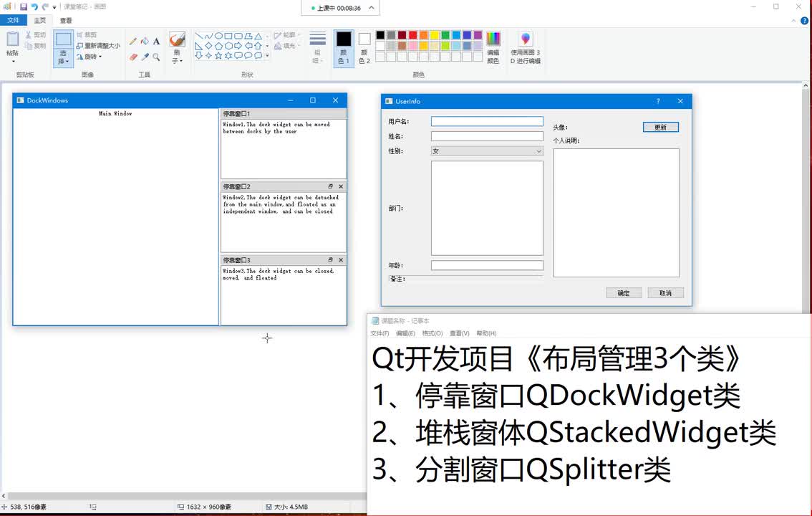Click the Copy icon
Image resolution: width=812 pixels, height=516 pixels.
click(29, 46)
